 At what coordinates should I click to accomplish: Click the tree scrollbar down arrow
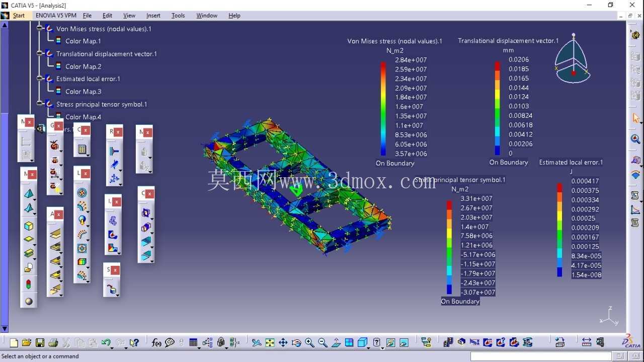tap(5, 329)
